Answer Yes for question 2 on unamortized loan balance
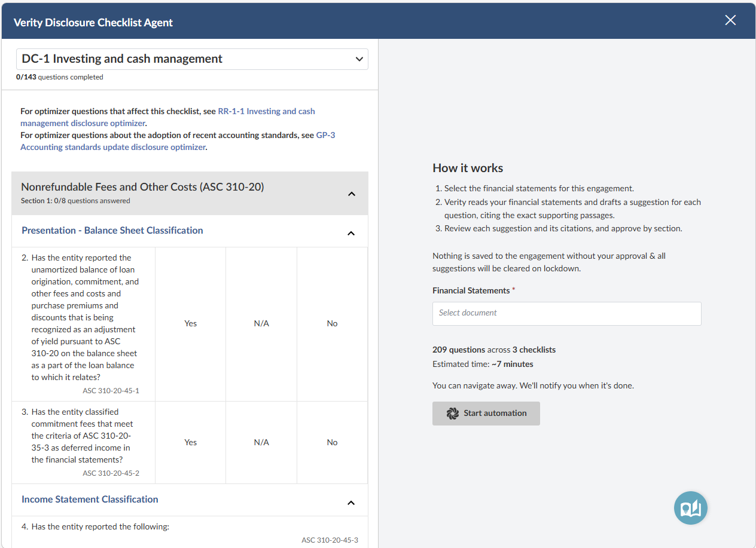Image resolution: width=756 pixels, height=548 pixels. [190, 323]
